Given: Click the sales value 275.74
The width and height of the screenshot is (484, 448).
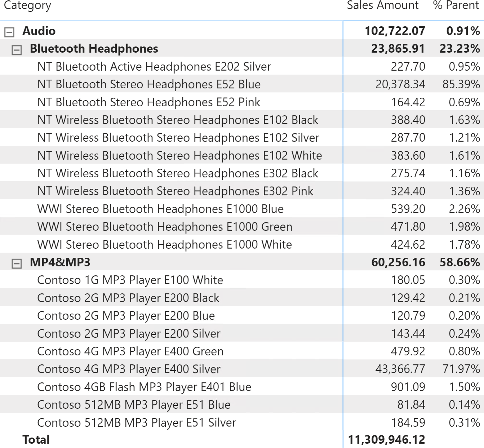Looking at the screenshot, I should click(x=408, y=173).
